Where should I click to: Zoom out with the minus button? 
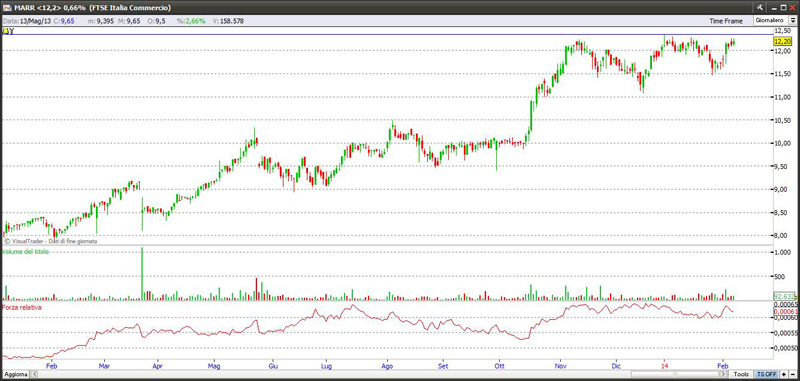point(792,375)
